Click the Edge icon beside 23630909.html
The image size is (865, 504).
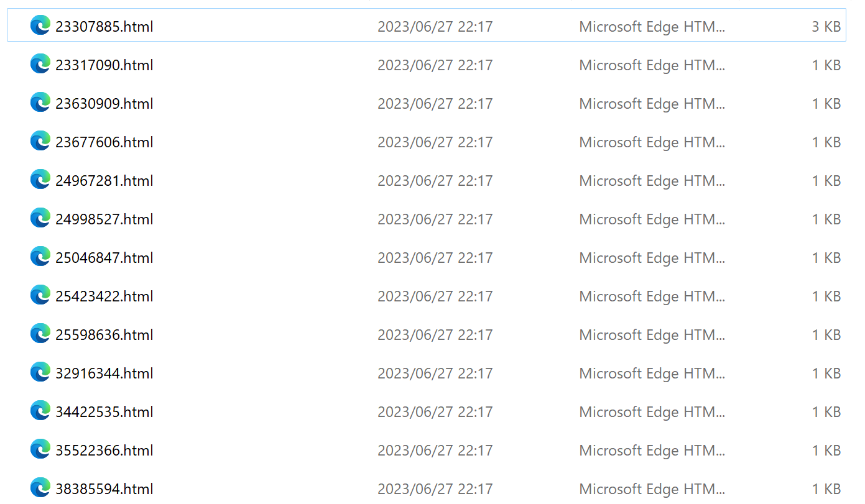click(40, 102)
